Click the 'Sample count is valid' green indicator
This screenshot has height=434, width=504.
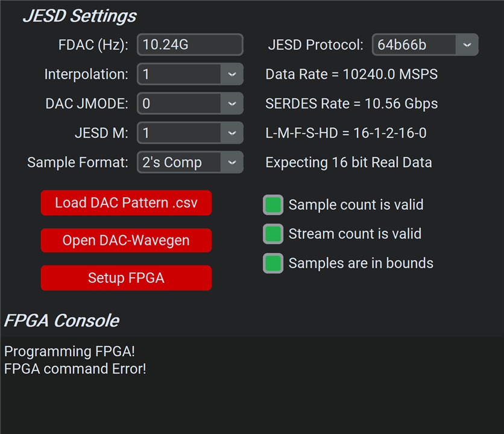click(273, 205)
